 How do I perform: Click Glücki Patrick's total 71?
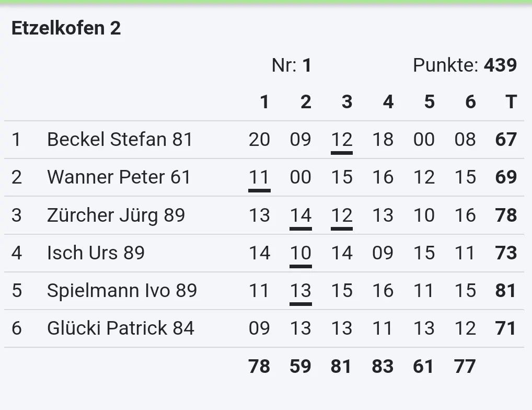click(x=506, y=328)
